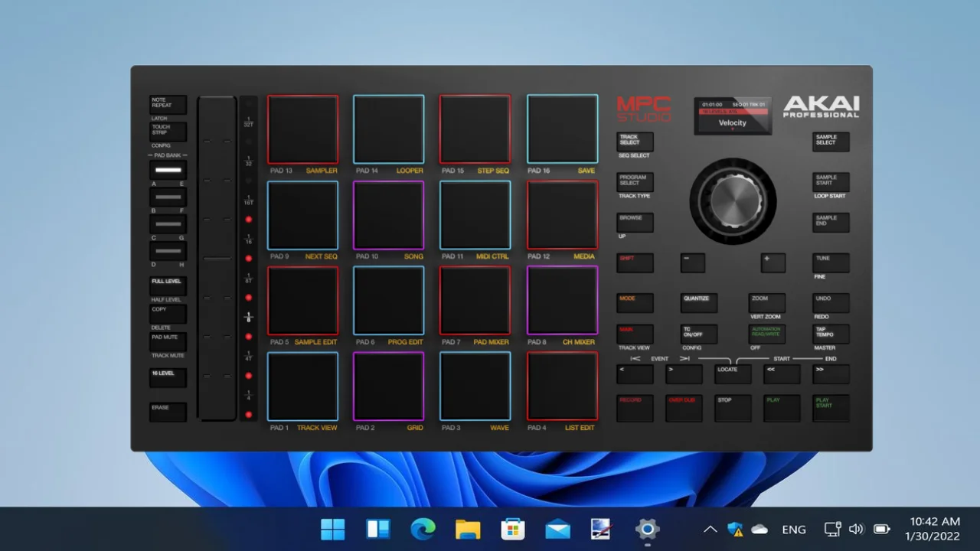This screenshot has width=980, height=551.
Task: Click the rewind (<<) start button
Action: tap(782, 374)
